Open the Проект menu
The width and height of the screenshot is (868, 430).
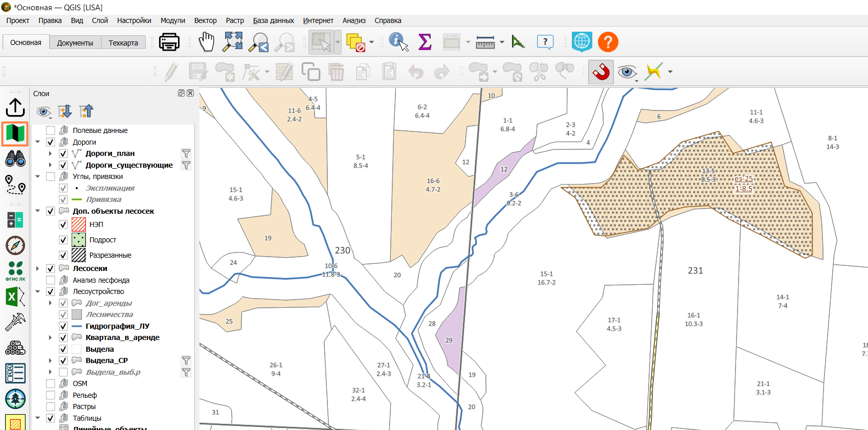pyautogui.click(x=18, y=20)
